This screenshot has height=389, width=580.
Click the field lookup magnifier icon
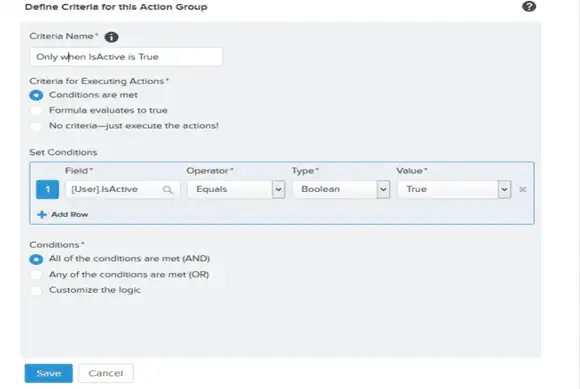coord(168,190)
